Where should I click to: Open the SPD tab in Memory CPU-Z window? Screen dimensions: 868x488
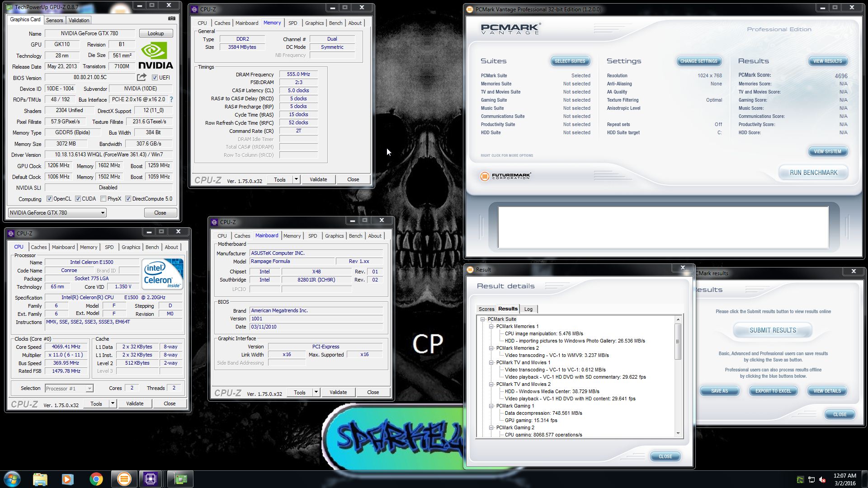(293, 23)
